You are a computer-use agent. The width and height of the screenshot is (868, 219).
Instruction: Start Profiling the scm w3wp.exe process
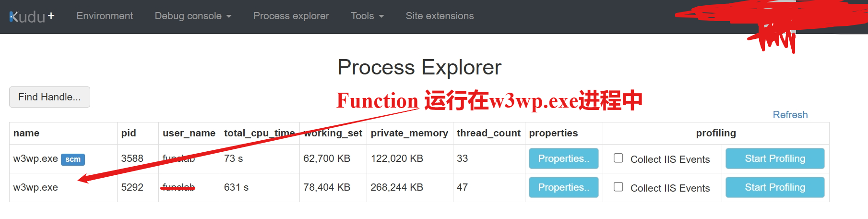coord(774,158)
